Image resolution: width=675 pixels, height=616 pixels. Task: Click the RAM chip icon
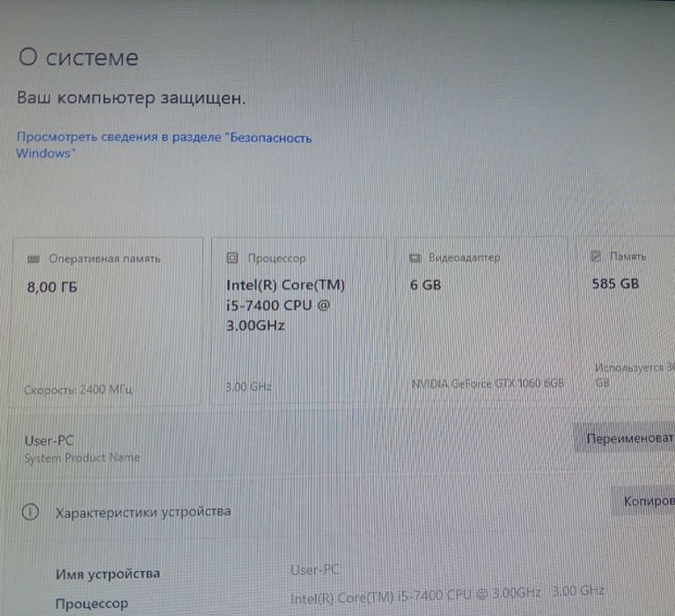33,259
